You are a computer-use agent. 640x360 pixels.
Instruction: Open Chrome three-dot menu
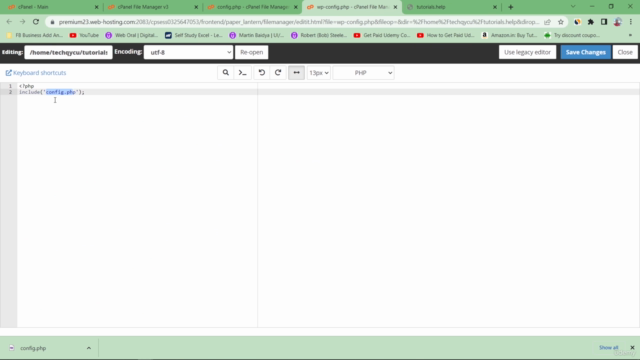[x=631, y=22]
